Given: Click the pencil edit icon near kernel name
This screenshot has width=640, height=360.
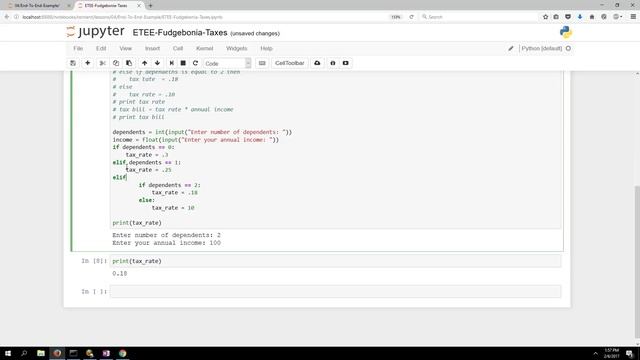Looking at the screenshot, I should 511,48.
